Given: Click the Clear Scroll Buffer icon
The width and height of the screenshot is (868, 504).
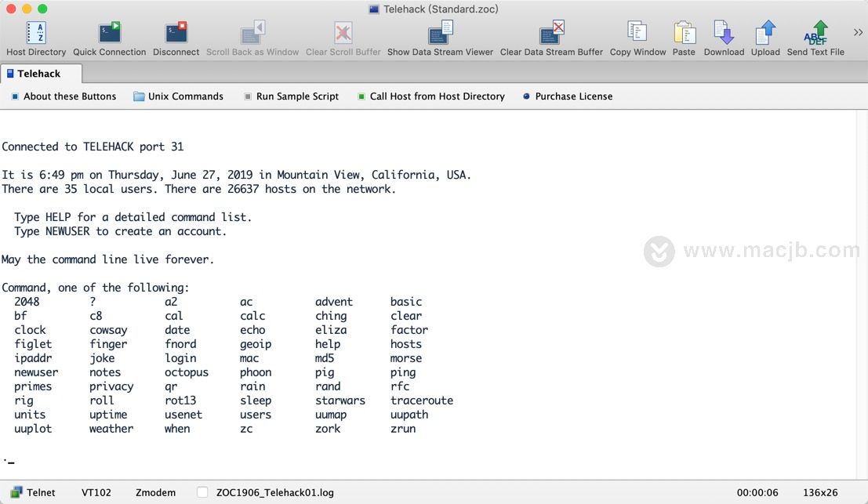Looking at the screenshot, I should coord(343,33).
